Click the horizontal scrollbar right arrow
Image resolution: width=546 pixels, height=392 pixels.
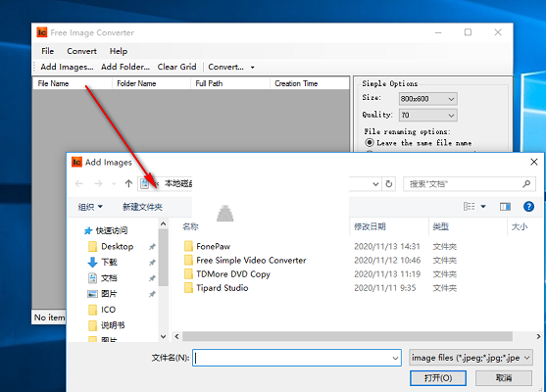pyautogui.click(x=538, y=337)
